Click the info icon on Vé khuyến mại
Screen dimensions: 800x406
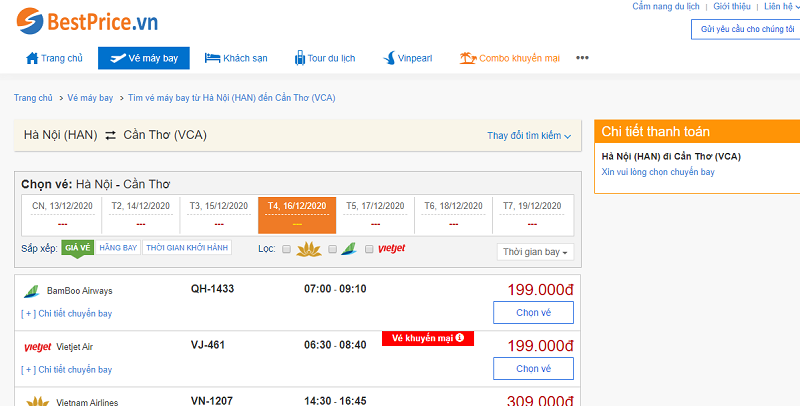[x=460, y=338]
